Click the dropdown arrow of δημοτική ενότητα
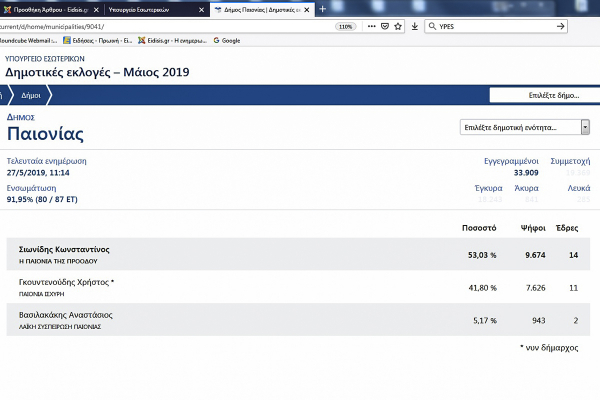 click(584, 127)
